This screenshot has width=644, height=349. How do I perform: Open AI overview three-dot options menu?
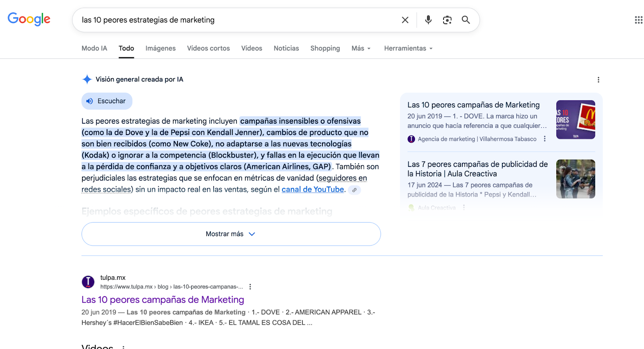pos(598,80)
